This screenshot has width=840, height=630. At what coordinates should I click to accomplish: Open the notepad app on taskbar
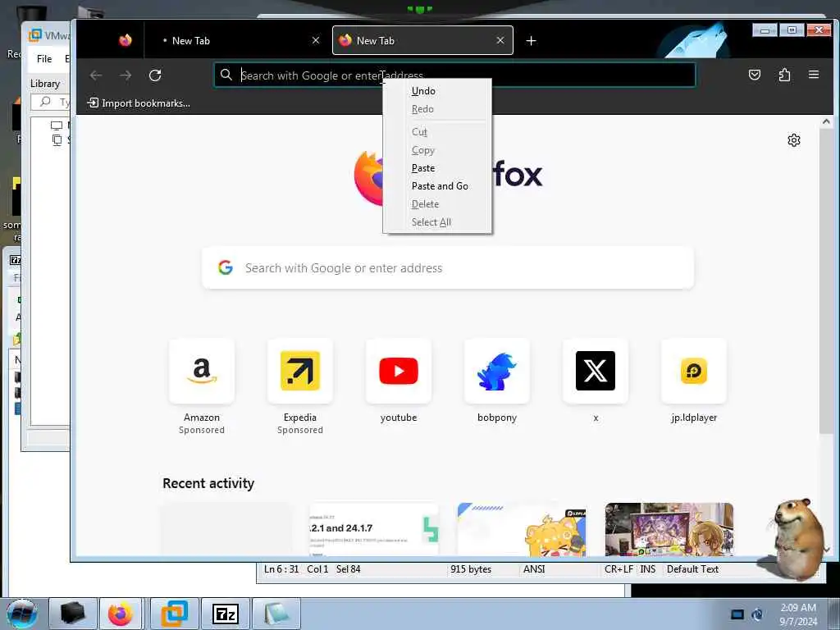click(276, 614)
